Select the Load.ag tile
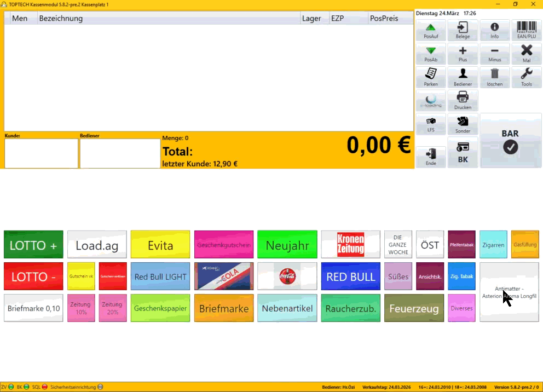Screen dimensions: 543x392 [97, 245]
